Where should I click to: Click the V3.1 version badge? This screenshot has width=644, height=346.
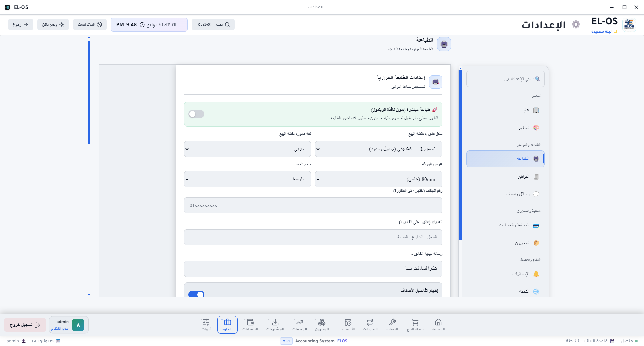[286, 341]
